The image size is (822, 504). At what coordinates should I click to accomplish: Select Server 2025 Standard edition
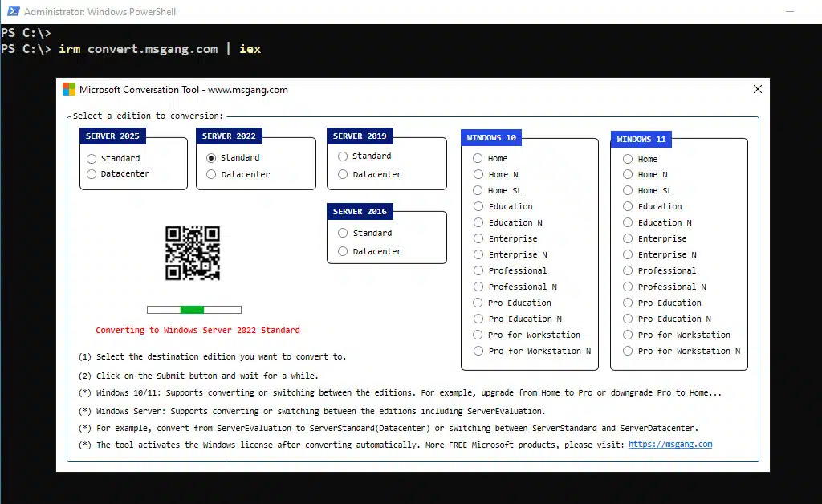click(92, 159)
